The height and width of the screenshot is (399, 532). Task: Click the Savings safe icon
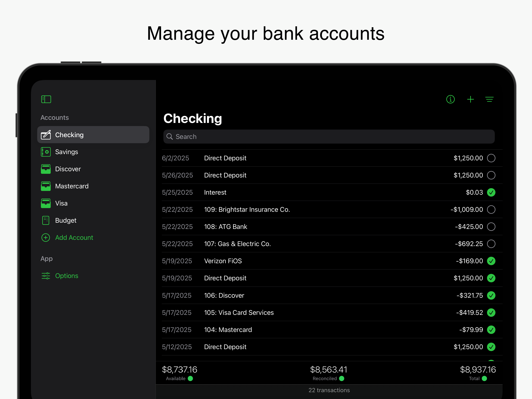[x=46, y=152]
